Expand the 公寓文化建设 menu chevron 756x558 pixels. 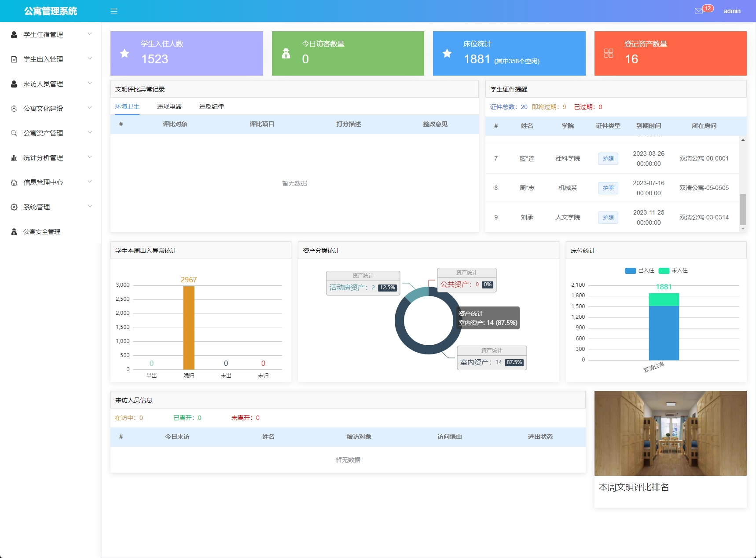(90, 108)
